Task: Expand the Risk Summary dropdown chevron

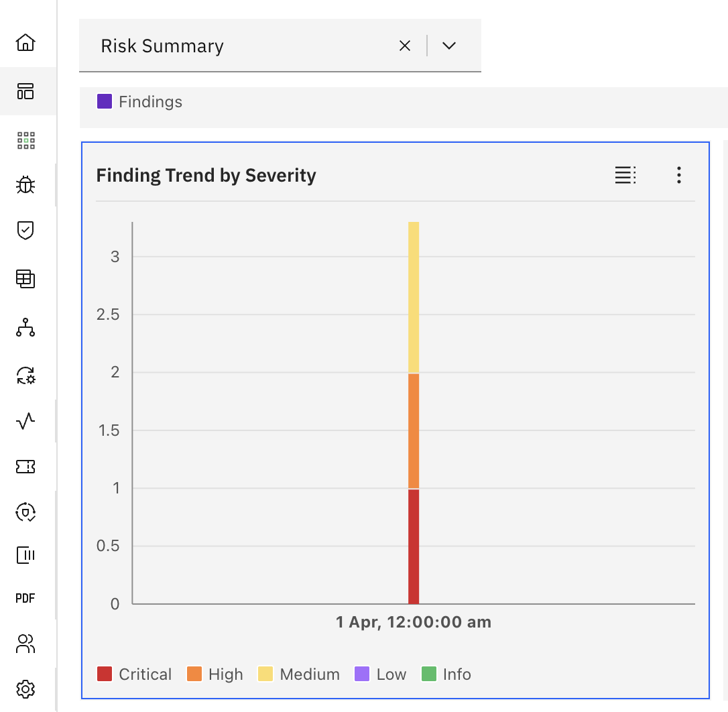Action: tap(449, 46)
